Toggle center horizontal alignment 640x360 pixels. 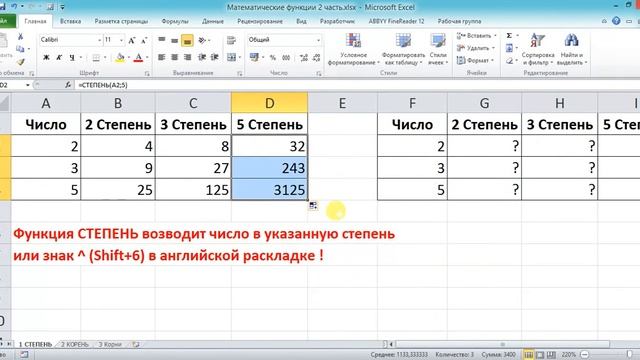pos(174,57)
